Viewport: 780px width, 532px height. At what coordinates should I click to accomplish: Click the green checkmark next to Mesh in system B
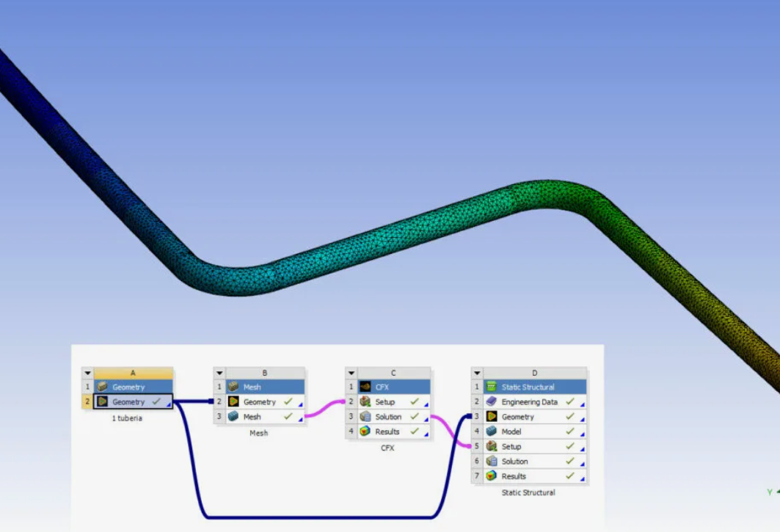tap(288, 416)
